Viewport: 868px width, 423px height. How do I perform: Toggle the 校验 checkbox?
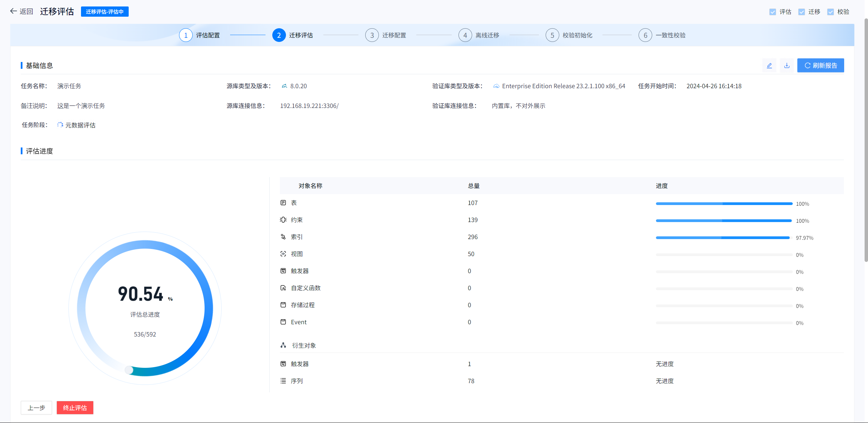point(830,12)
